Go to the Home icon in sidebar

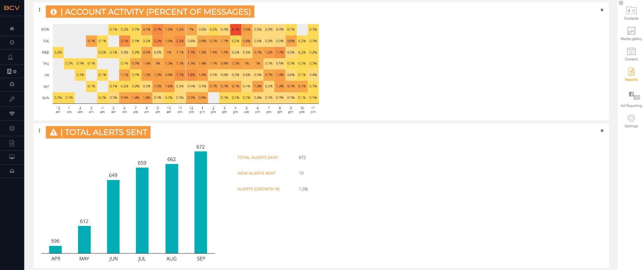(12, 28)
